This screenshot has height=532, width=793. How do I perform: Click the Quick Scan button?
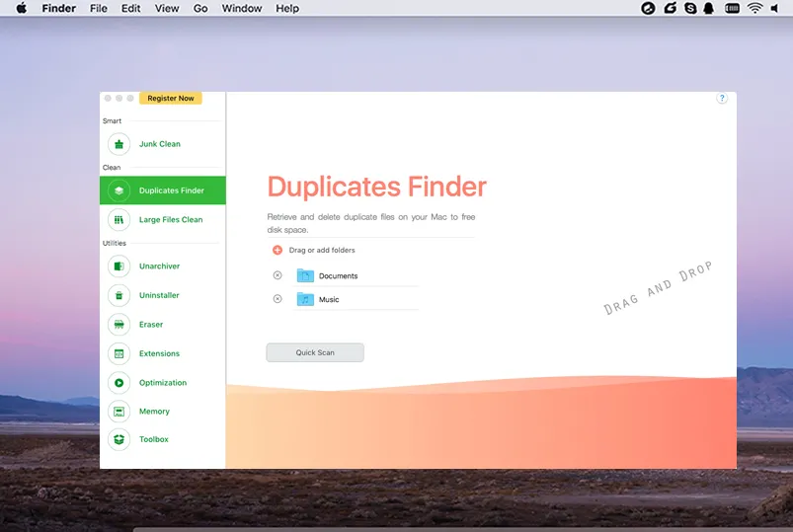point(315,352)
